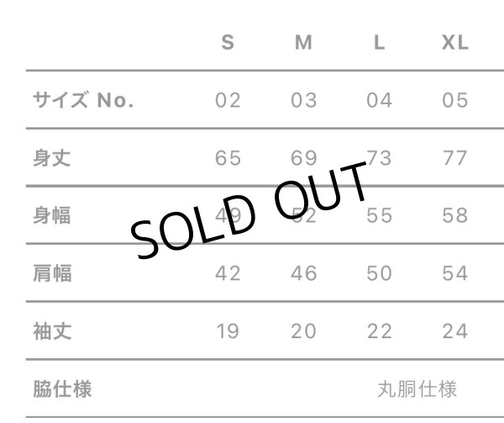Click the 身丈 value 77 for XL
Image resolution: width=504 pixels, height=423 pixels.
coord(454,158)
